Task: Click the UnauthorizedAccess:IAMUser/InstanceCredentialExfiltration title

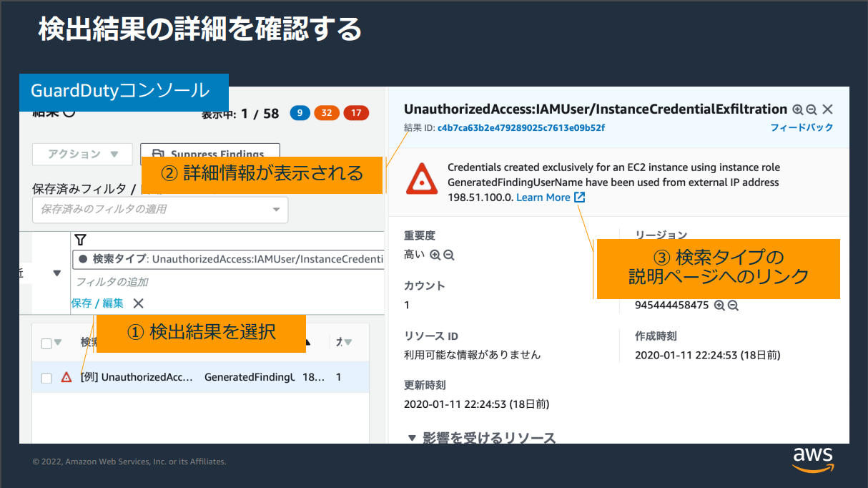Action: [x=596, y=109]
